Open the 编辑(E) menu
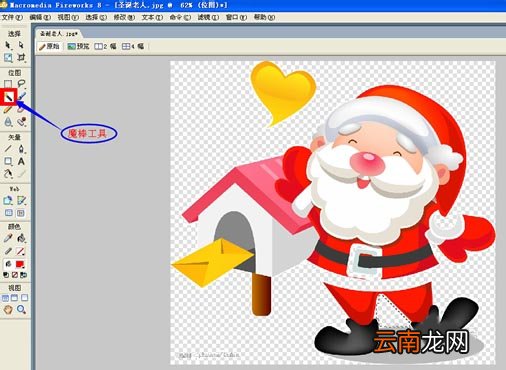 [40, 17]
